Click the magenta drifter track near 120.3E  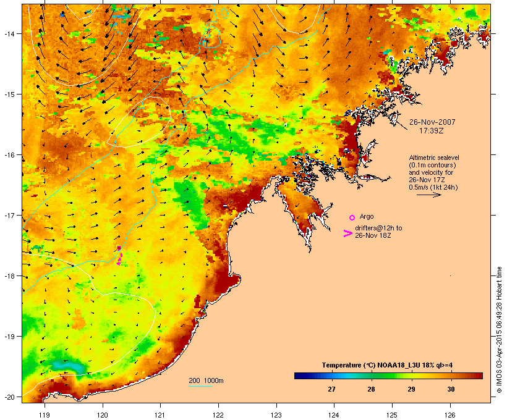tap(119, 256)
